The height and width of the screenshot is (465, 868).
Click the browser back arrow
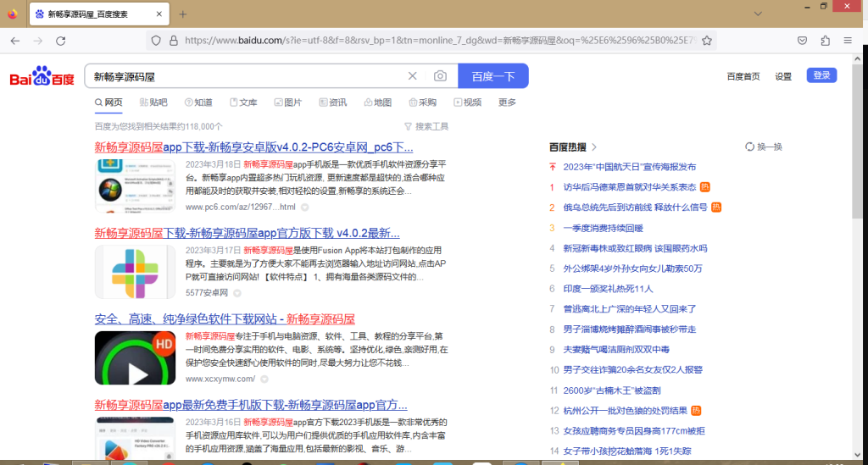click(x=15, y=41)
